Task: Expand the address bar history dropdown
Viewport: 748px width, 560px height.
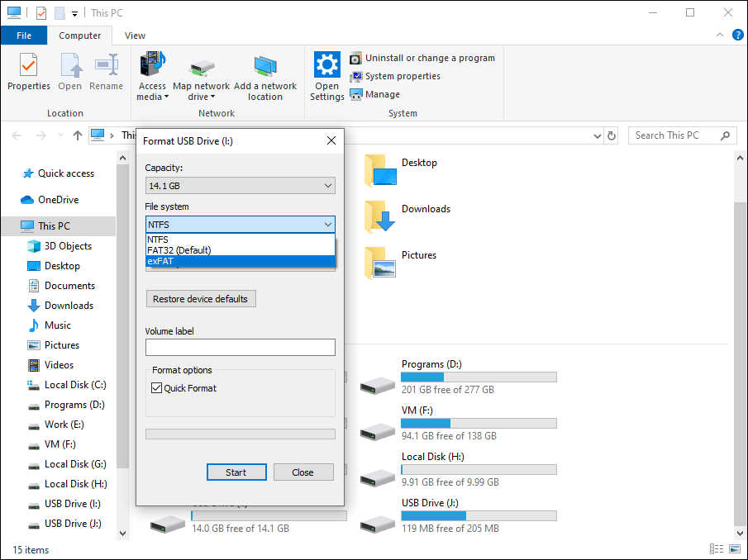Action: pos(597,136)
